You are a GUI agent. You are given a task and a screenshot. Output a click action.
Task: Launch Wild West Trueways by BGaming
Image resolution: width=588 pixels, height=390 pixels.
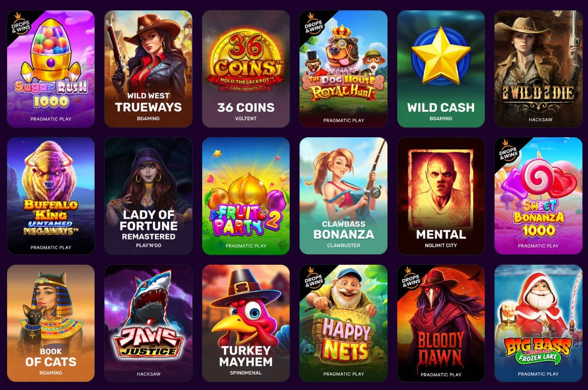point(148,69)
